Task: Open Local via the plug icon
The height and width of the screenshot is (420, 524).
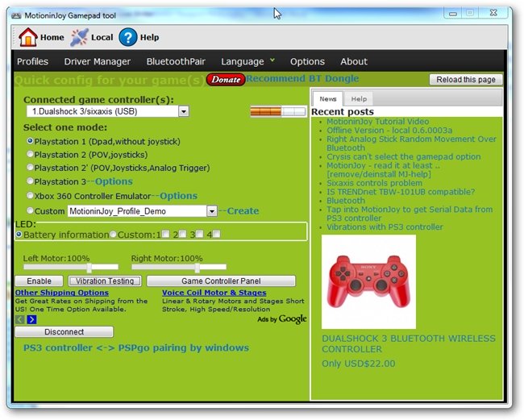Action: point(79,37)
